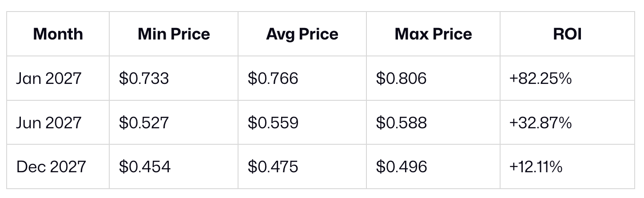
Task: Click the $0.733 min price cell
Action: [x=144, y=79]
